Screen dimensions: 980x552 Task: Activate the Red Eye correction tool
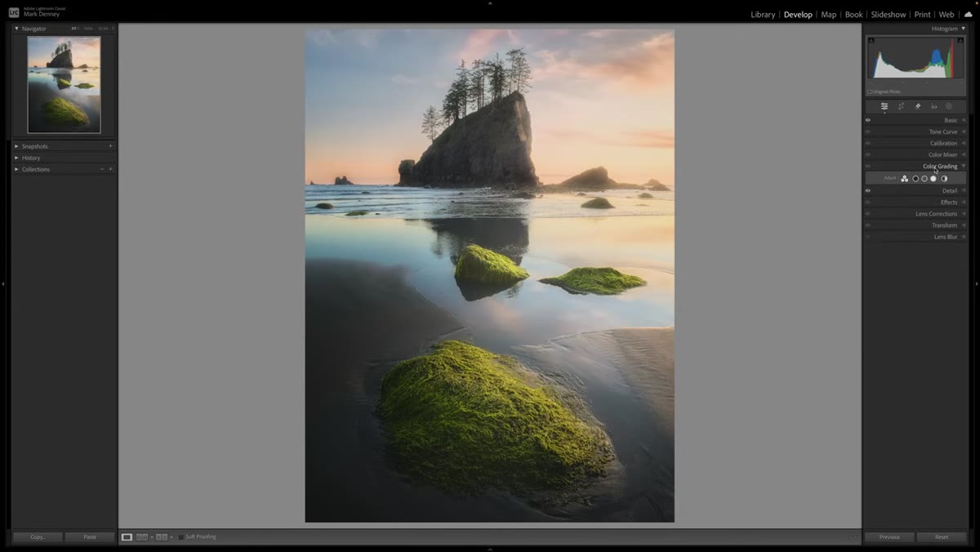point(933,106)
